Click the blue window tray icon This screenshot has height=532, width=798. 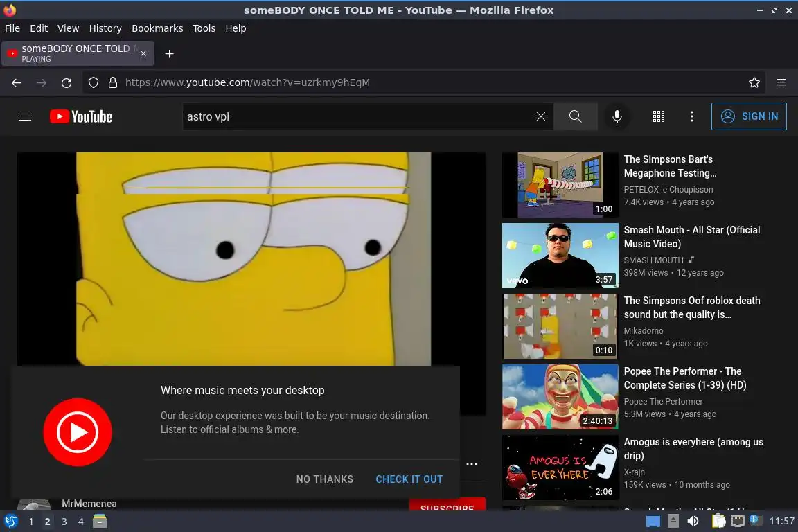click(653, 522)
